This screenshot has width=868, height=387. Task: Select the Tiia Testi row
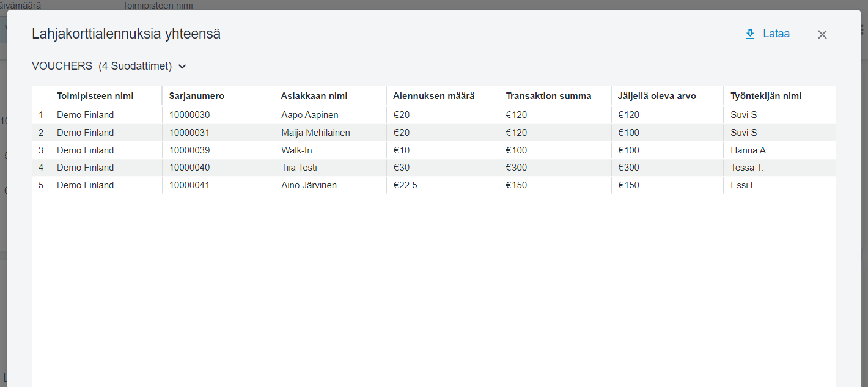tap(299, 168)
